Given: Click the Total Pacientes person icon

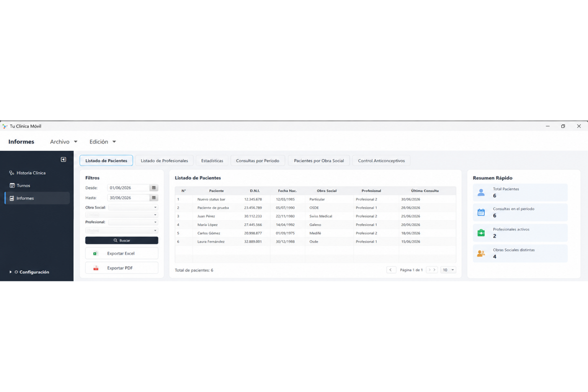Looking at the screenshot, I should coord(481,193).
